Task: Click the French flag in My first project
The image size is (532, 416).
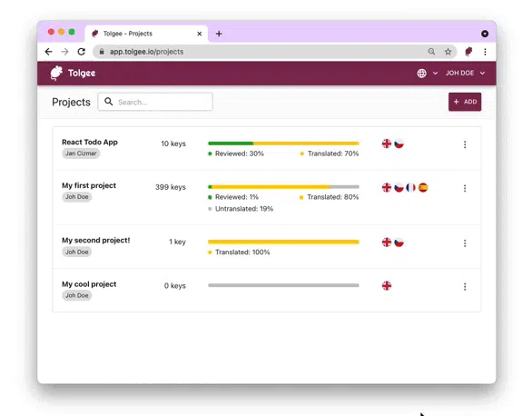Action: click(x=411, y=187)
